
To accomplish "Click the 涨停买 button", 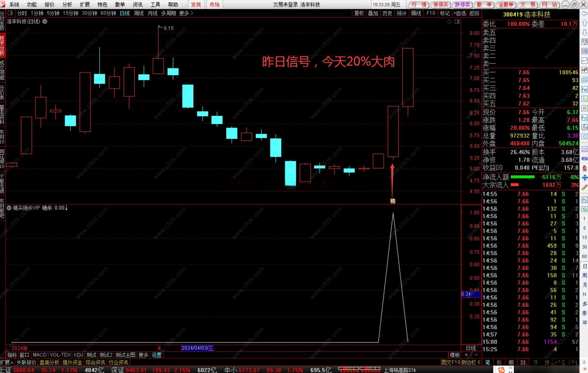I will pos(441,4).
